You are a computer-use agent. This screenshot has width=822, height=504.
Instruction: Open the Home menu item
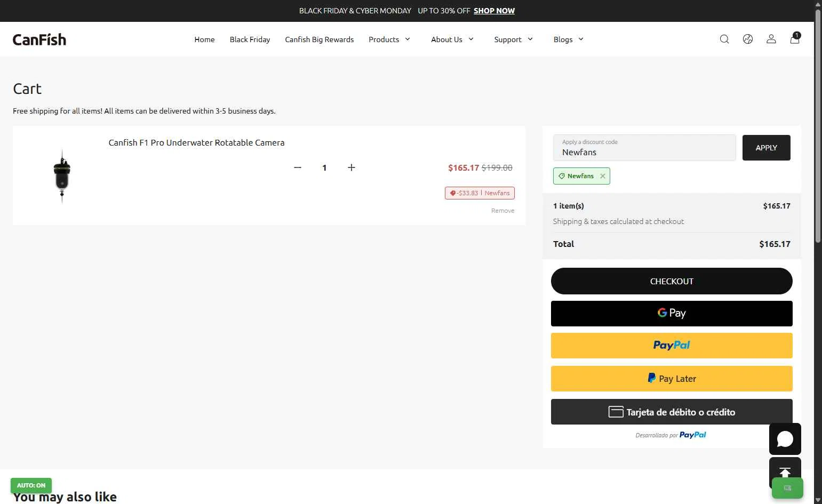(204, 39)
